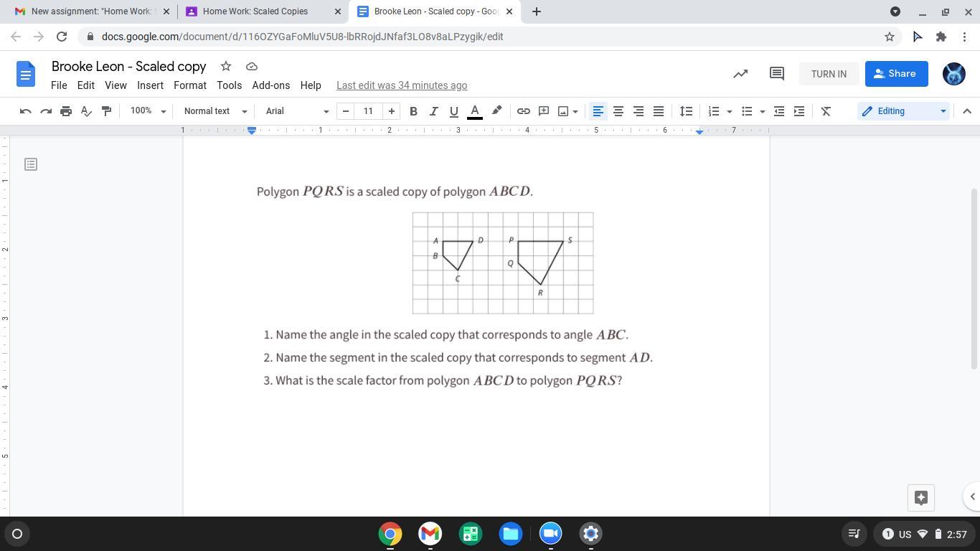Click the Insert link icon
Viewport: 980px width, 551px height.
tap(524, 111)
